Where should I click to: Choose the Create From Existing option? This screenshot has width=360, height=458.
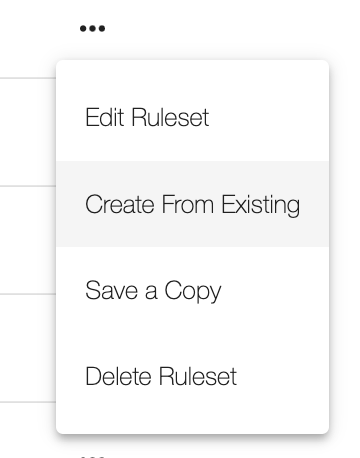(193, 204)
